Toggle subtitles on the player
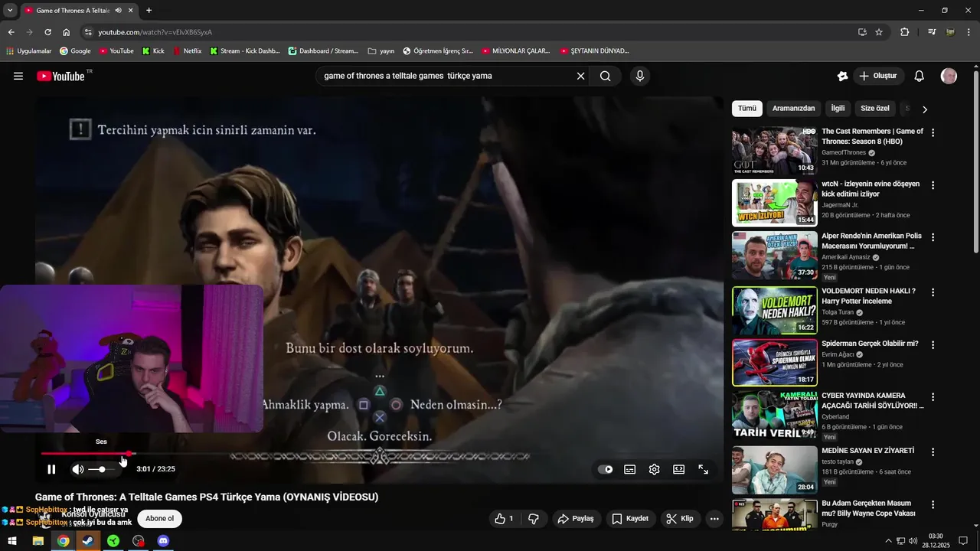This screenshot has width=980, height=551. 629,469
